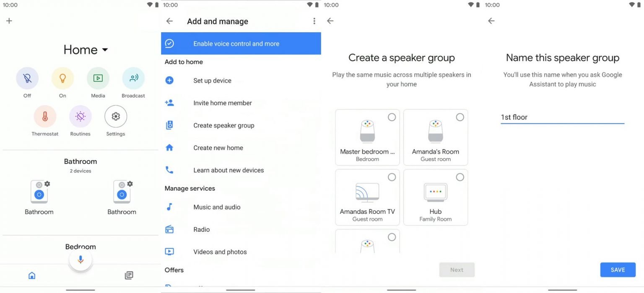Open Routines from the home screen
The image size is (644, 293).
[x=80, y=116]
